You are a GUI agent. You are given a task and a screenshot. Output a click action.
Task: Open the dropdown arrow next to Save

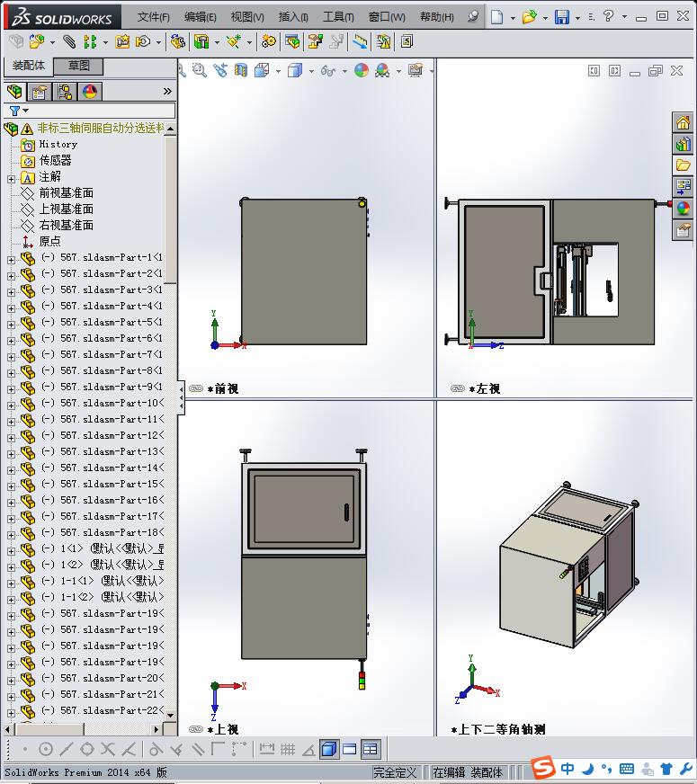click(577, 18)
